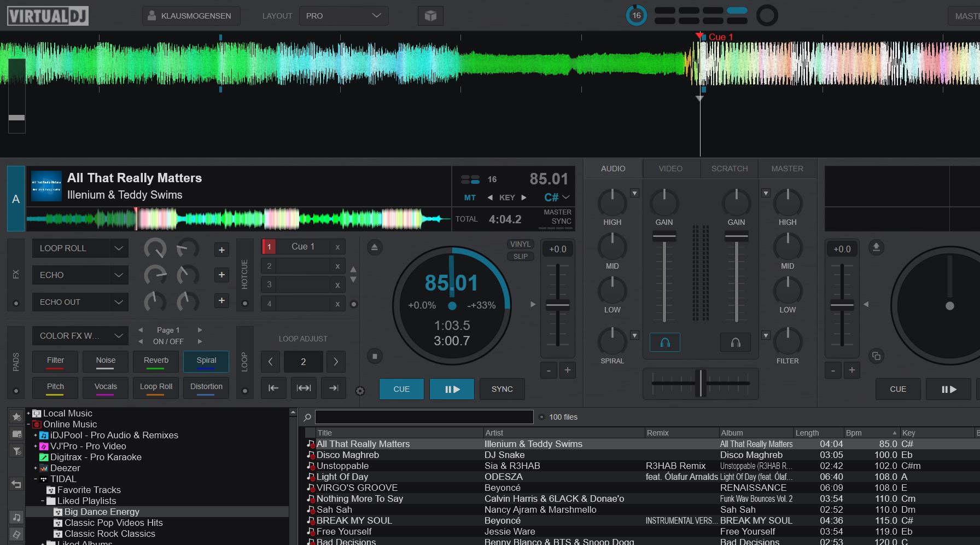Screen dimensions: 980x545
Task: Click deck A pitch fader
Action: click(558, 305)
